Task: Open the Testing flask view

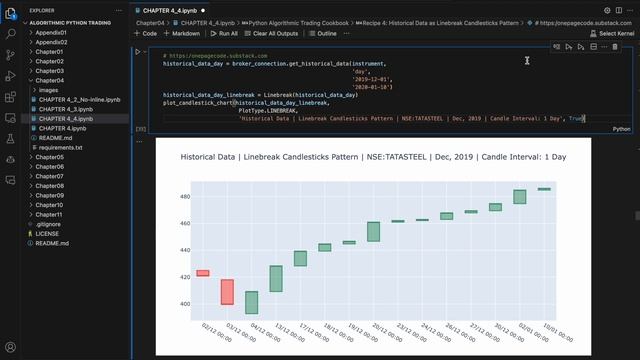Action: click(11, 139)
